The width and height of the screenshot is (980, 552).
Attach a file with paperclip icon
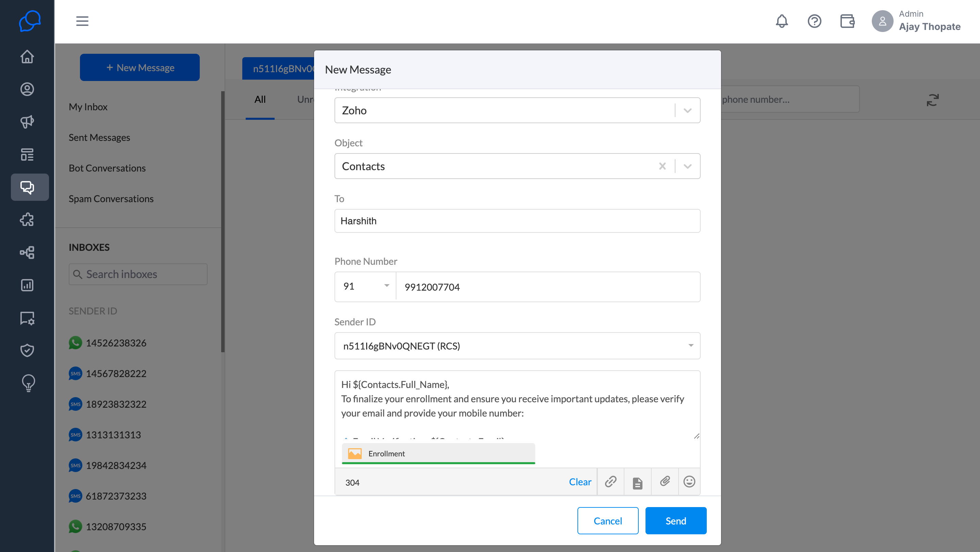pos(665,482)
